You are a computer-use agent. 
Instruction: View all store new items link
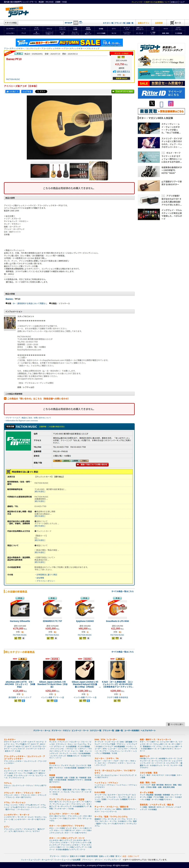122,591
